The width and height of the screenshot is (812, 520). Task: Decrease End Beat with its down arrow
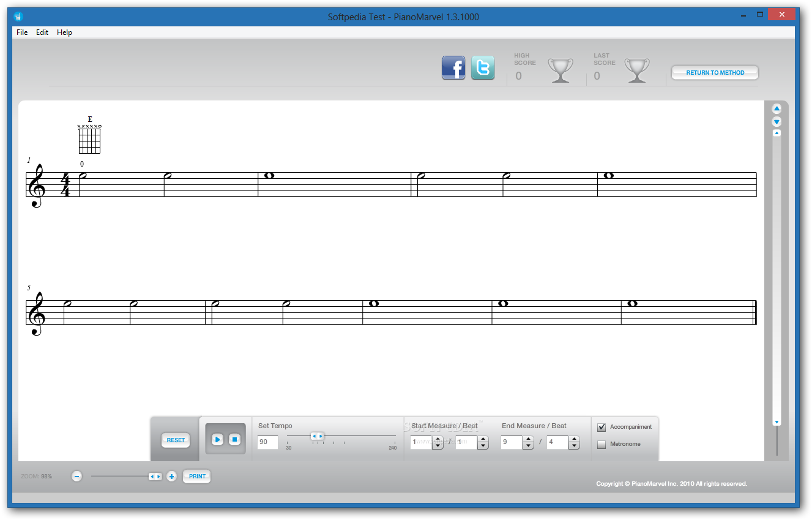(574, 446)
